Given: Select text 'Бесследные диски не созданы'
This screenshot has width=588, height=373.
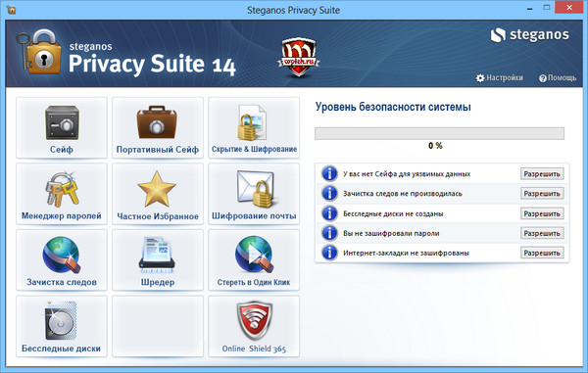Looking at the screenshot, I should coord(393,213).
